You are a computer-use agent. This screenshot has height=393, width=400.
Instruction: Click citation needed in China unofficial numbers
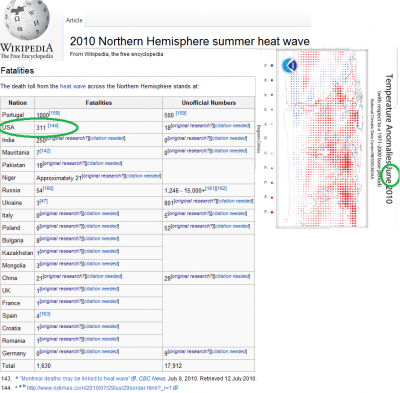pyautogui.click(x=232, y=276)
